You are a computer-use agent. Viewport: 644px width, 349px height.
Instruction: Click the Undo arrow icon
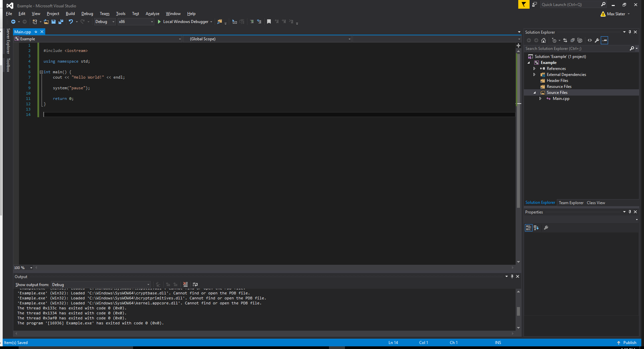[x=71, y=22]
